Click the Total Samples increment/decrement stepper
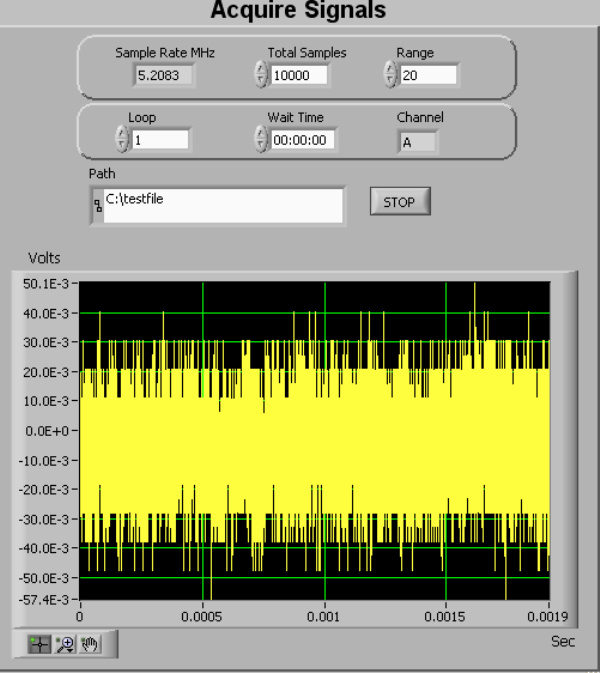The image size is (600, 673). [x=261, y=74]
